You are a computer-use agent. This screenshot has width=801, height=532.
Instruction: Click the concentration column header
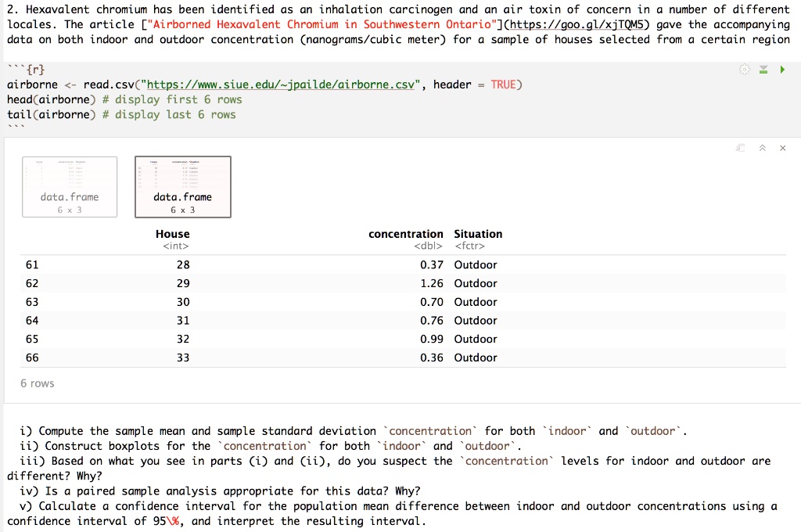point(406,234)
